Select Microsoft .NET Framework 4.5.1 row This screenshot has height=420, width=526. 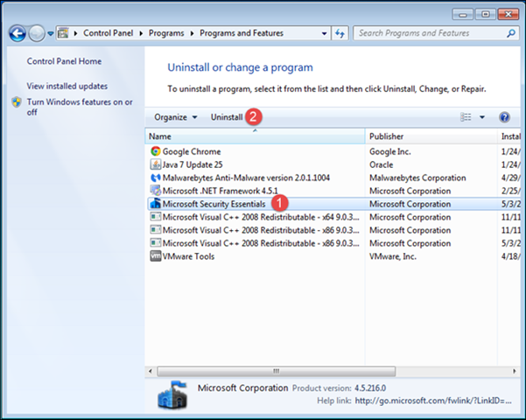pyautogui.click(x=333, y=191)
